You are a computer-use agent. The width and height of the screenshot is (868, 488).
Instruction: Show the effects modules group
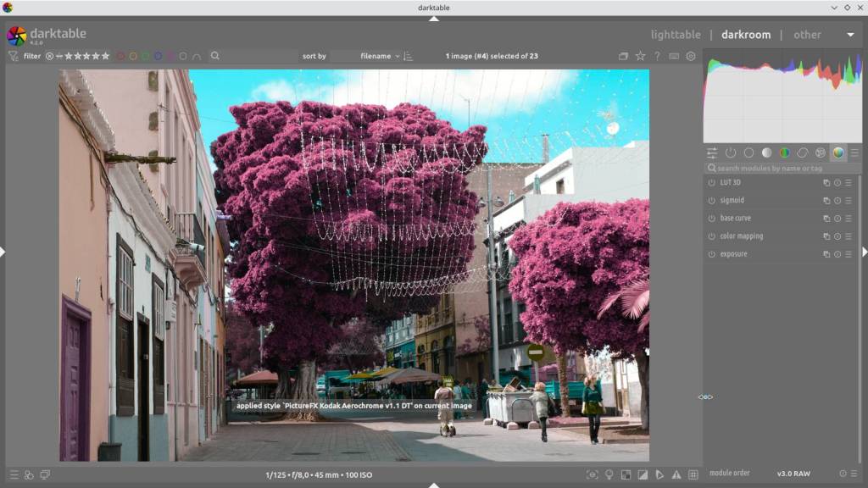tap(821, 152)
